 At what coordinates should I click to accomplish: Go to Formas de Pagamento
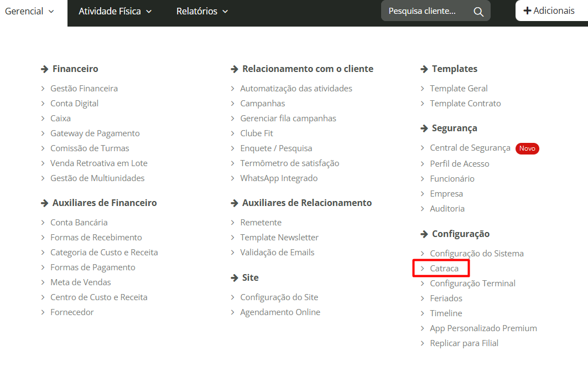tap(92, 267)
